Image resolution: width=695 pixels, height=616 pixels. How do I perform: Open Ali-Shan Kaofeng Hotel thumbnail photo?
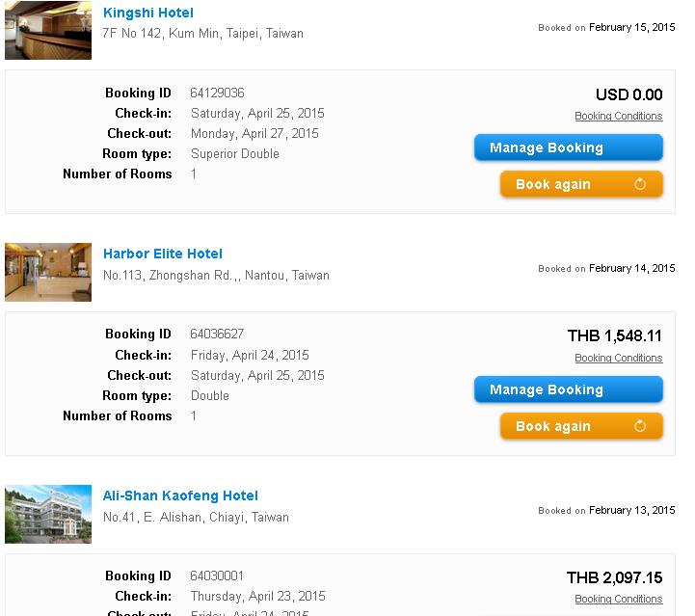coord(48,514)
